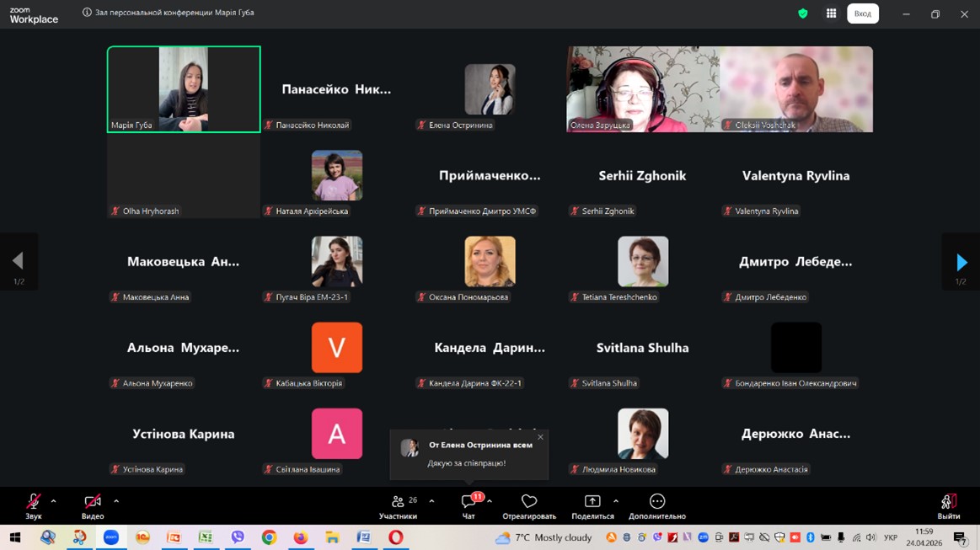Leave the meeting with Выйти
The height and width of the screenshot is (550, 980).
(948, 504)
